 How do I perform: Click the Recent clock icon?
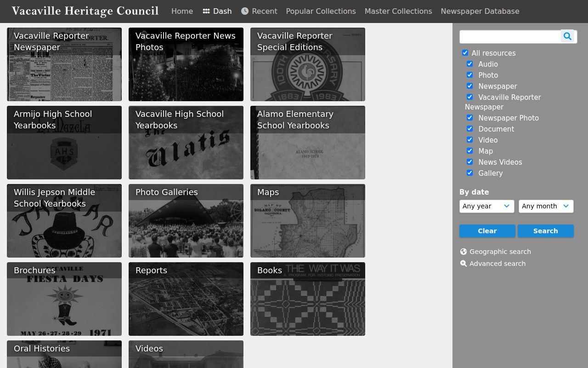tap(245, 11)
